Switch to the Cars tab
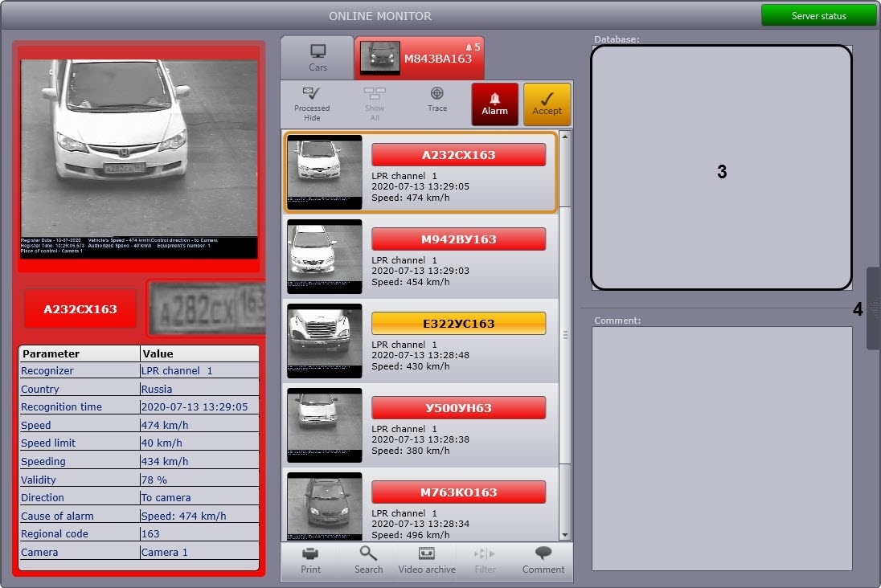This screenshot has height=588, width=881. [x=318, y=58]
